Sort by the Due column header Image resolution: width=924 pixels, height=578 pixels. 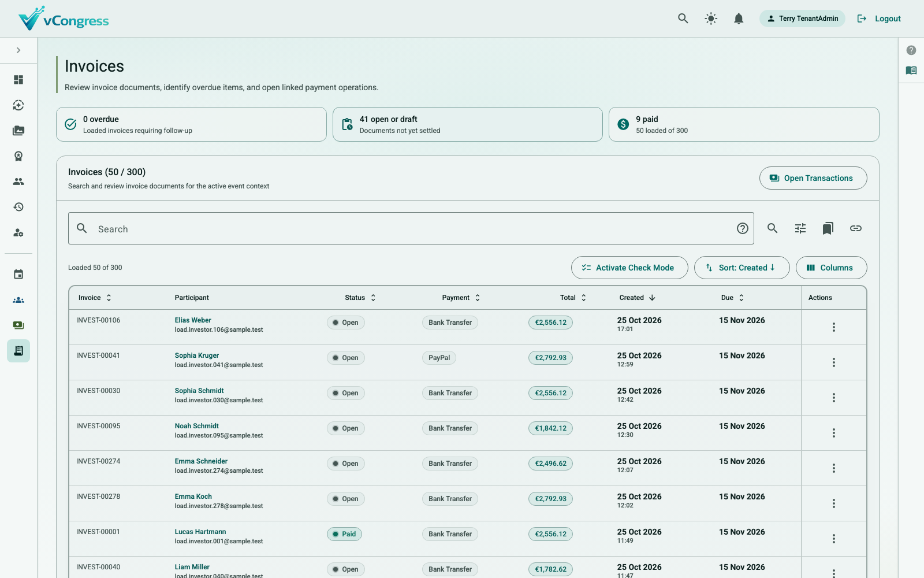(733, 298)
